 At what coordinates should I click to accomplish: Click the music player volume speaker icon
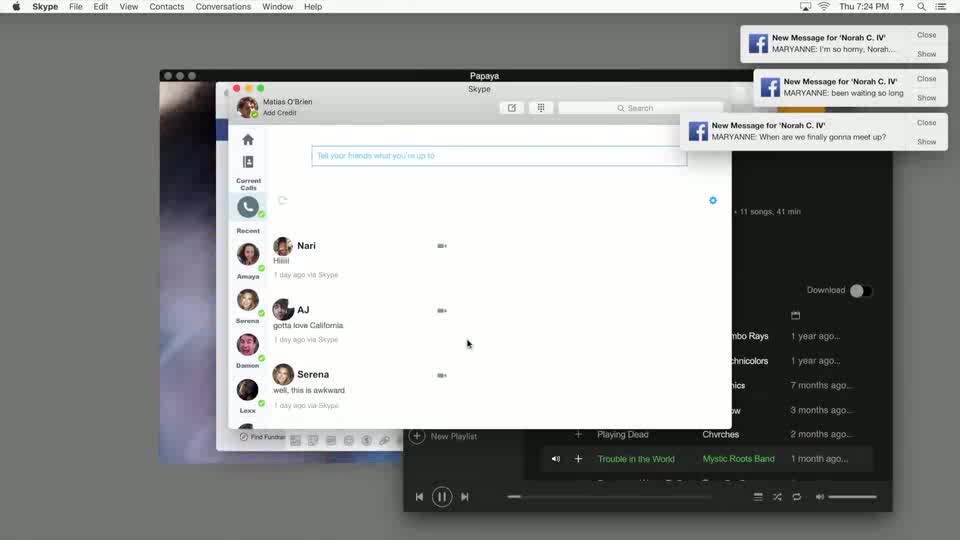pos(820,497)
